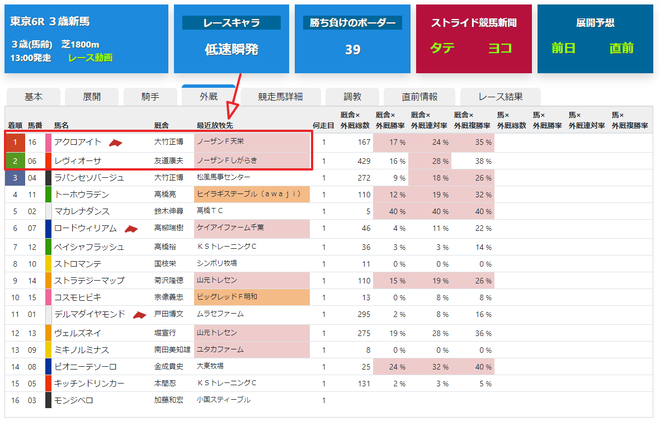The width and height of the screenshot is (660, 421).
Task: Click horse name ペイシャフラッシュ
Action: coord(89,247)
